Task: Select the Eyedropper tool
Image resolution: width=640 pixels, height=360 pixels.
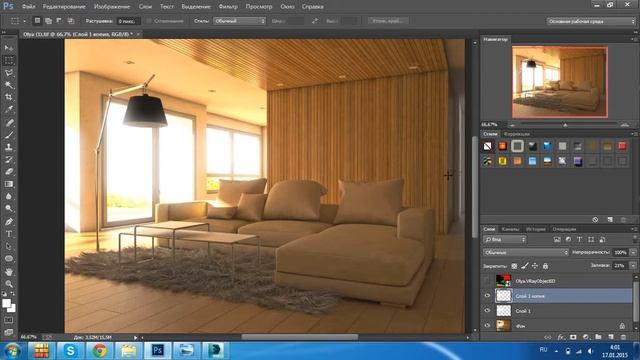Action: click(9, 109)
